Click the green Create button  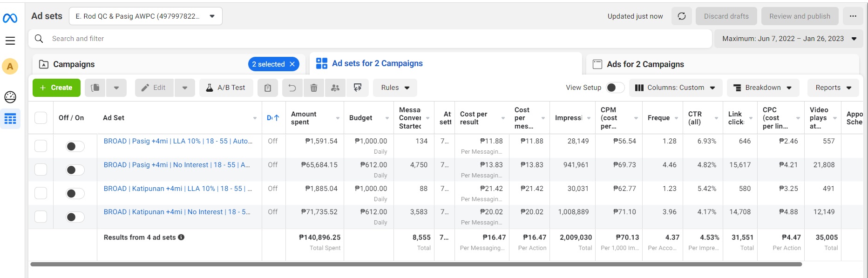56,88
